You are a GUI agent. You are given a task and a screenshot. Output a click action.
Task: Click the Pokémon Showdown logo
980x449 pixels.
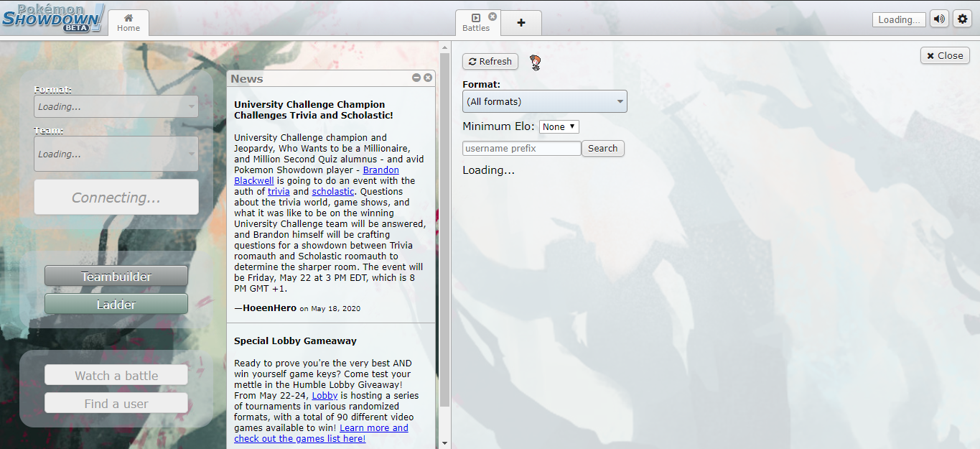tap(54, 17)
